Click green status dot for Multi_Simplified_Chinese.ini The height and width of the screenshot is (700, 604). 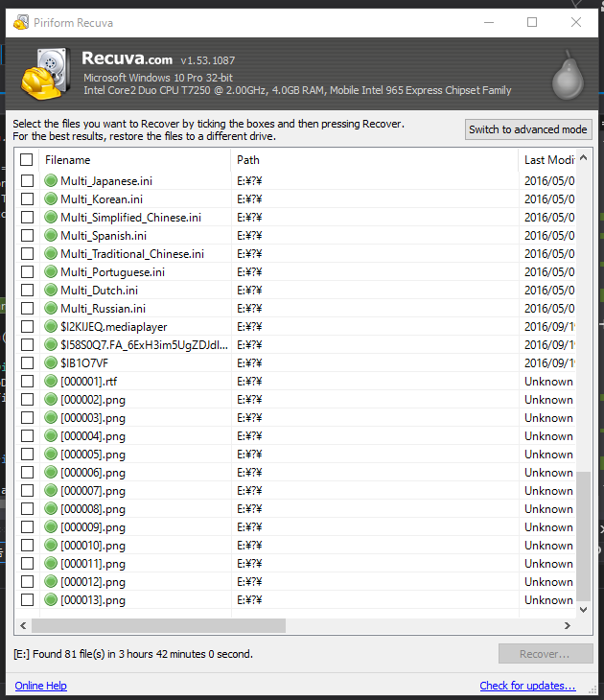51,217
